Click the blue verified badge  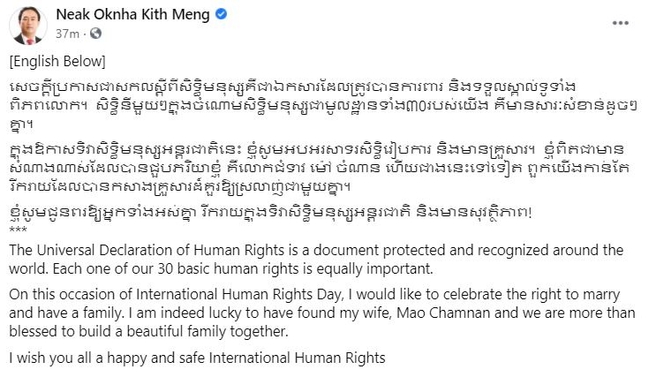(221, 15)
